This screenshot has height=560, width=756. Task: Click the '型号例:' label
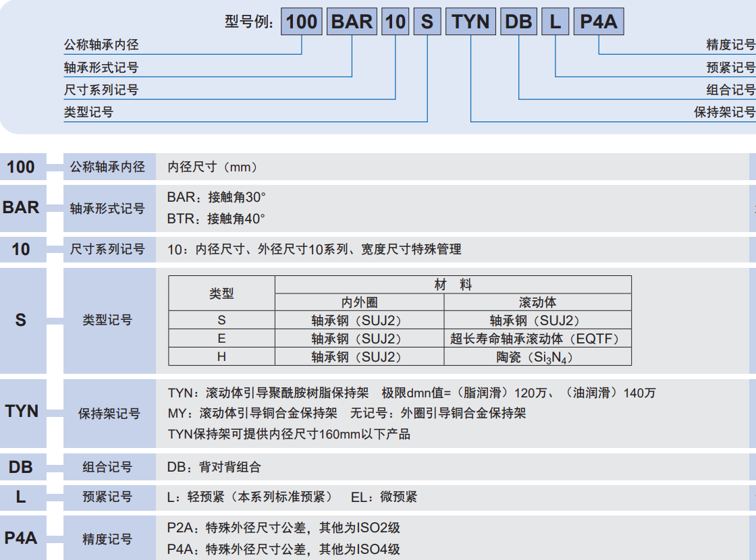click(249, 22)
